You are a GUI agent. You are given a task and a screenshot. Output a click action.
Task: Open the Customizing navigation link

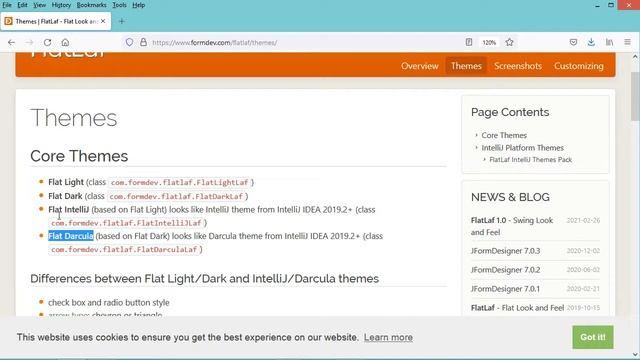(x=578, y=66)
